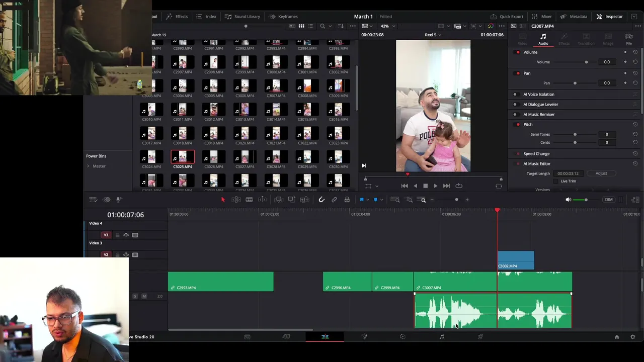Jump to first frame in viewer

(405, 186)
